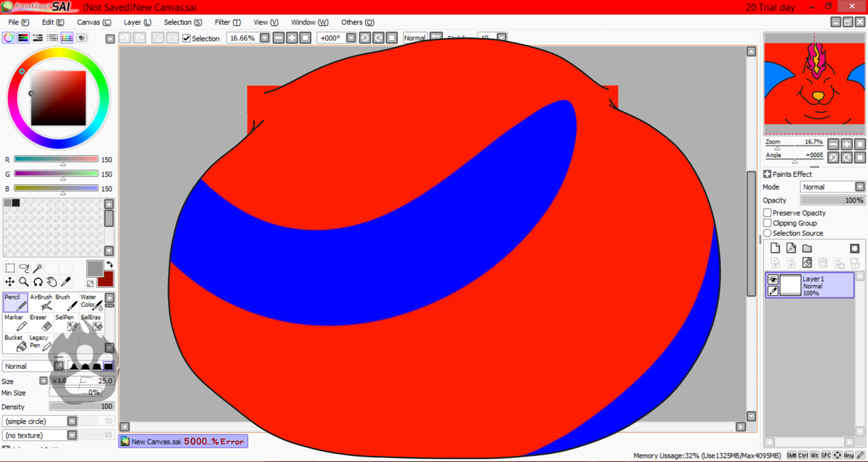The height and width of the screenshot is (462, 868).
Task: Open the Filter menu
Action: (x=228, y=22)
